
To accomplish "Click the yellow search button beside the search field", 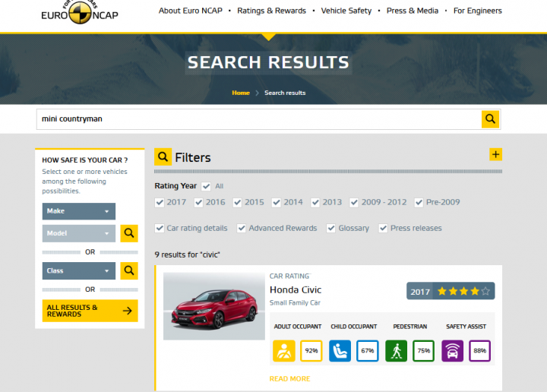I will coord(490,119).
